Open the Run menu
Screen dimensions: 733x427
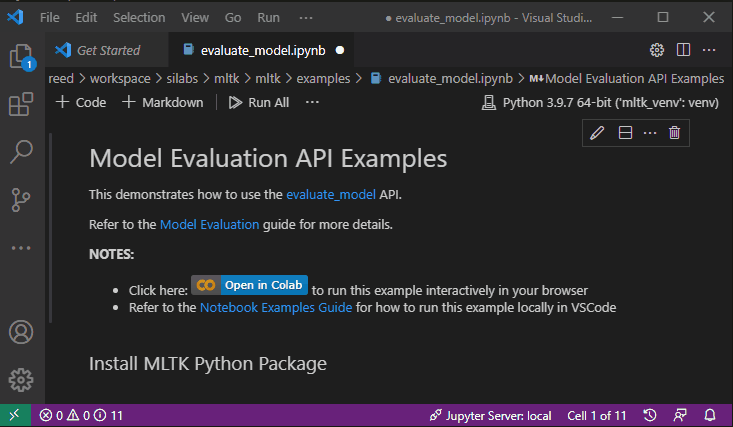click(268, 17)
